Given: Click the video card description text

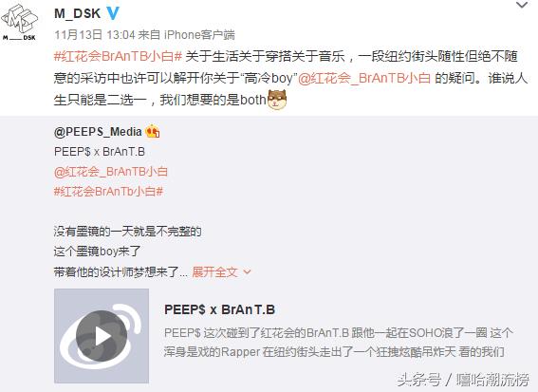Looking at the screenshot, I should click(x=338, y=343).
